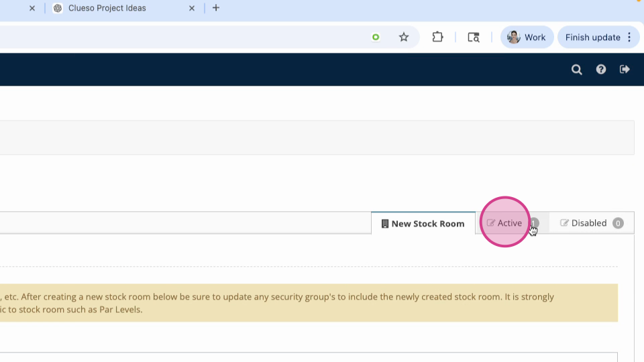This screenshot has width=644, height=362.
Task: Click the edit icon on Disabled tab
Action: [564, 223]
